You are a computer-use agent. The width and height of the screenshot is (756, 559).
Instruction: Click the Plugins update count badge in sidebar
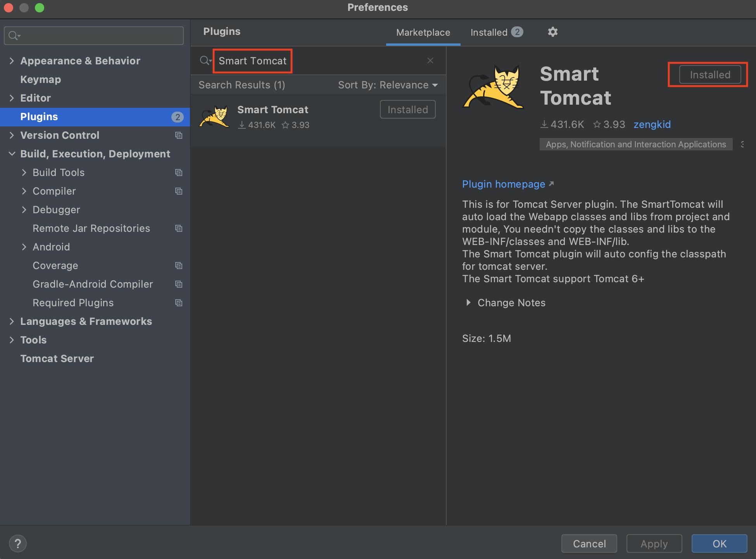(178, 117)
